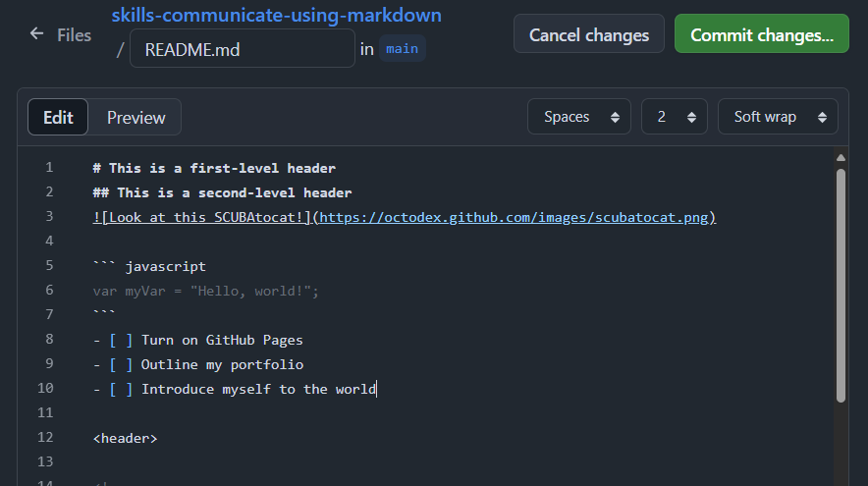Screen dimensions: 868x486
Task: Open the skills-communicate-using-markdown repository link
Action: (x=276, y=15)
